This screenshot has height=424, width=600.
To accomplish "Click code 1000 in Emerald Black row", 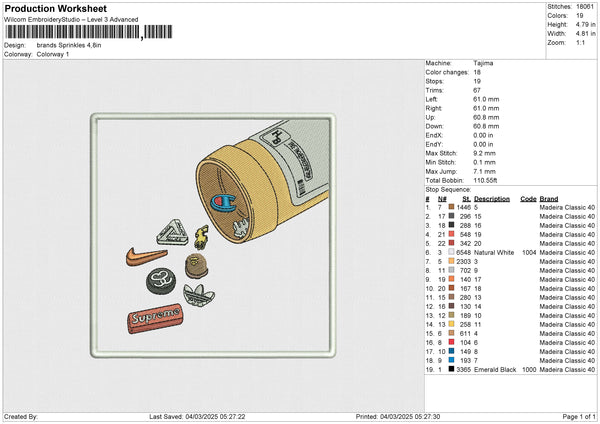I will [x=529, y=370].
